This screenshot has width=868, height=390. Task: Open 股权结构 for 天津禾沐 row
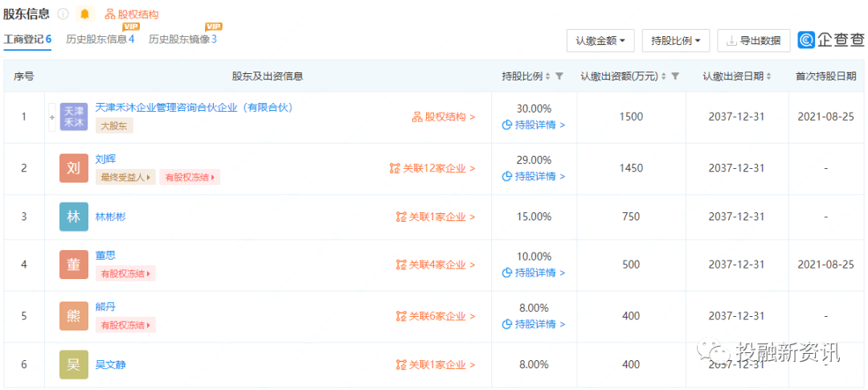444,117
